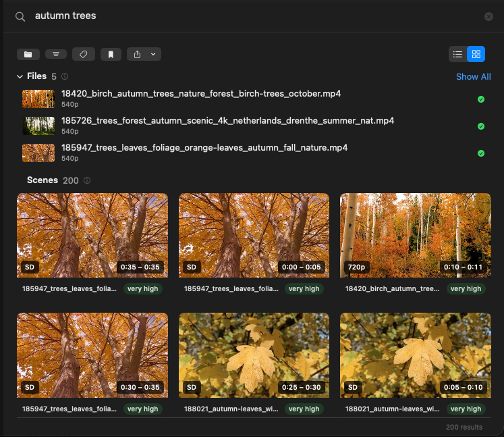The width and height of the screenshot is (504, 437).
Task: Click the search magnifier icon
Action: 20,16
